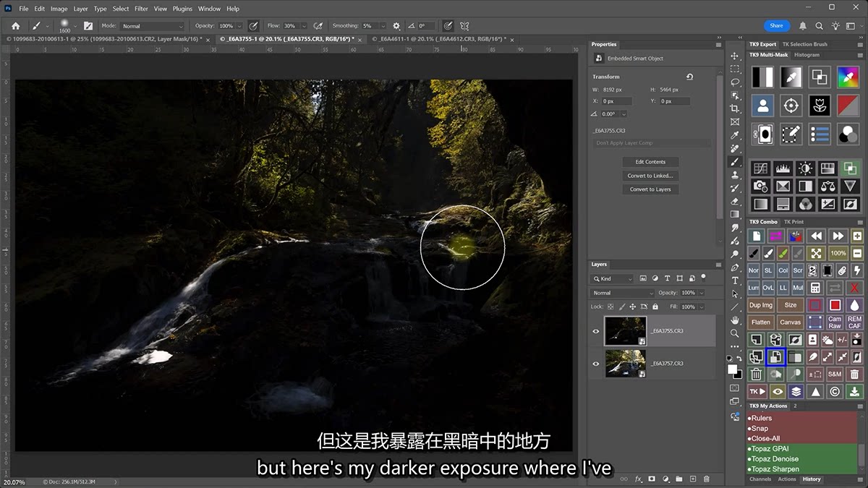The height and width of the screenshot is (488, 868).
Task: Toggle TK9 Combo eye visibility button
Action: point(778,391)
